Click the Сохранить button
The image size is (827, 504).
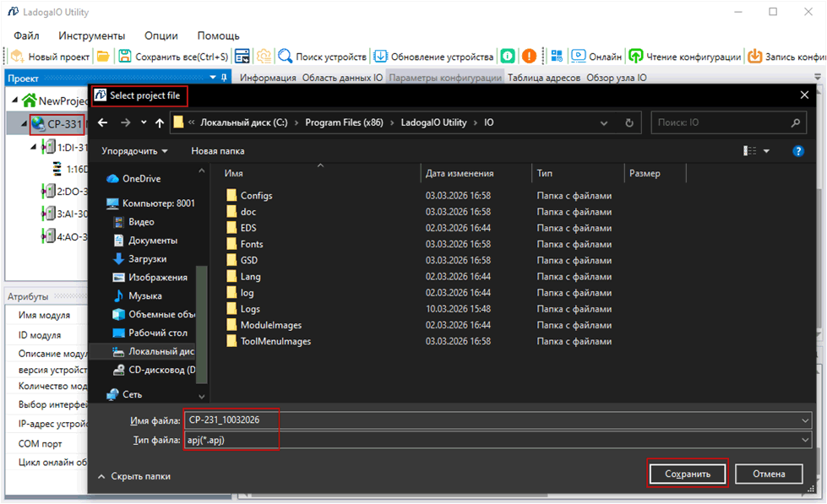[x=688, y=474]
